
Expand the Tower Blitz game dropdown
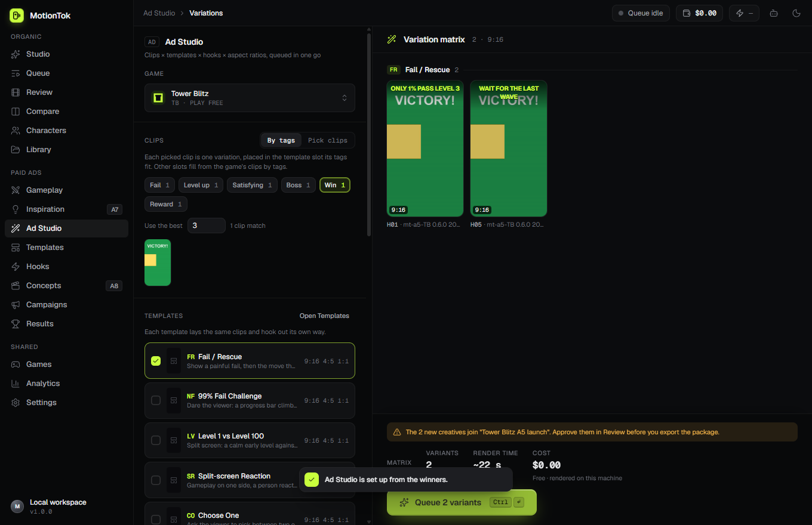(x=250, y=98)
